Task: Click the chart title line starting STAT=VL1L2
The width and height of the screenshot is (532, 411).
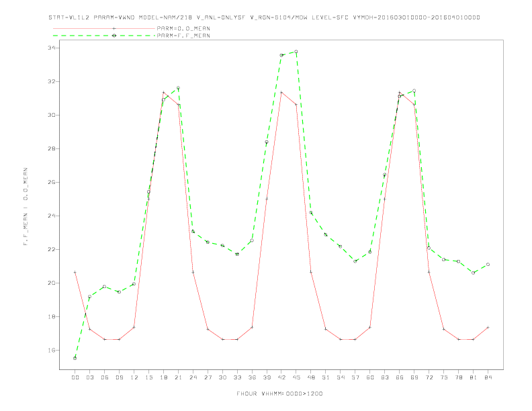Action: tap(264, 17)
